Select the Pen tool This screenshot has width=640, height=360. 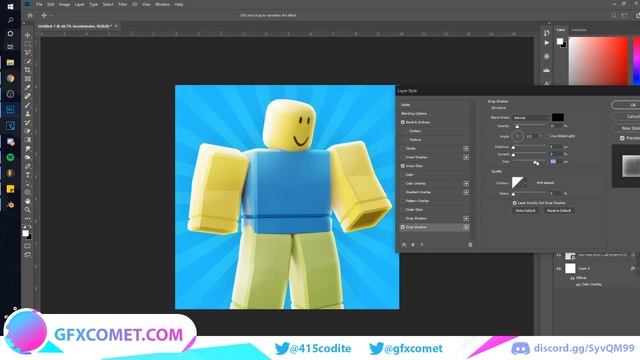(x=27, y=166)
